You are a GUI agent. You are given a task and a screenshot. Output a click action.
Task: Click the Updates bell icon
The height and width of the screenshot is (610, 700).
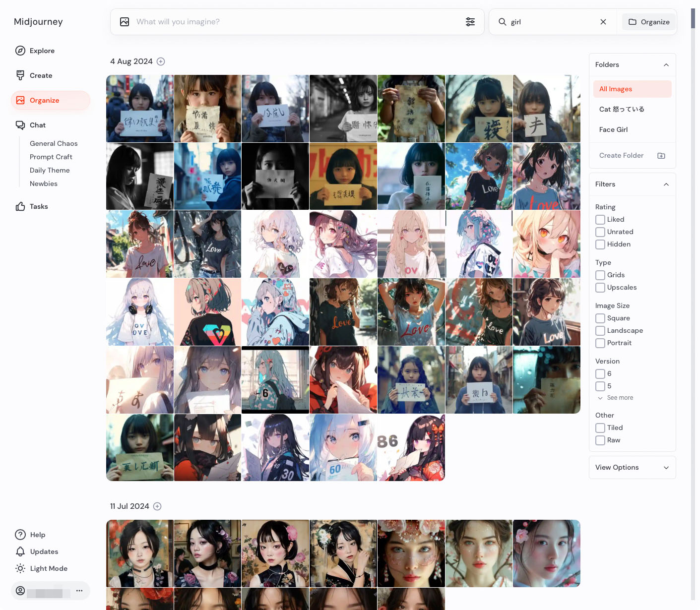coord(20,551)
